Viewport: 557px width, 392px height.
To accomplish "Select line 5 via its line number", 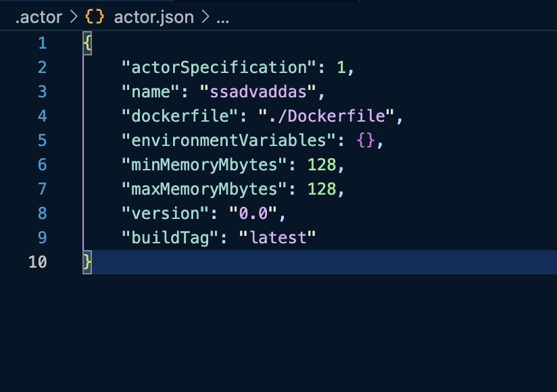I will (43, 141).
